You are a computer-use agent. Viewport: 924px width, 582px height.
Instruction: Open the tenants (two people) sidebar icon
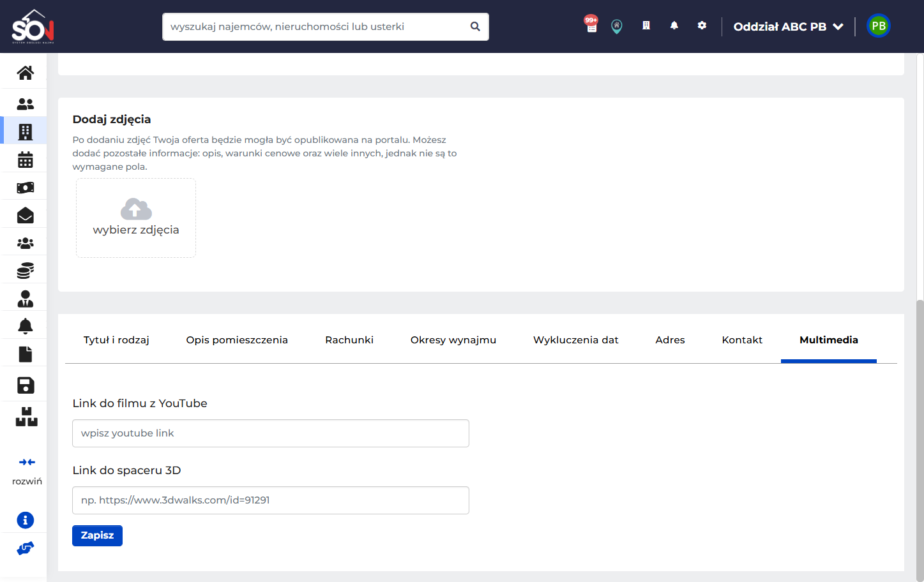[x=26, y=103]
